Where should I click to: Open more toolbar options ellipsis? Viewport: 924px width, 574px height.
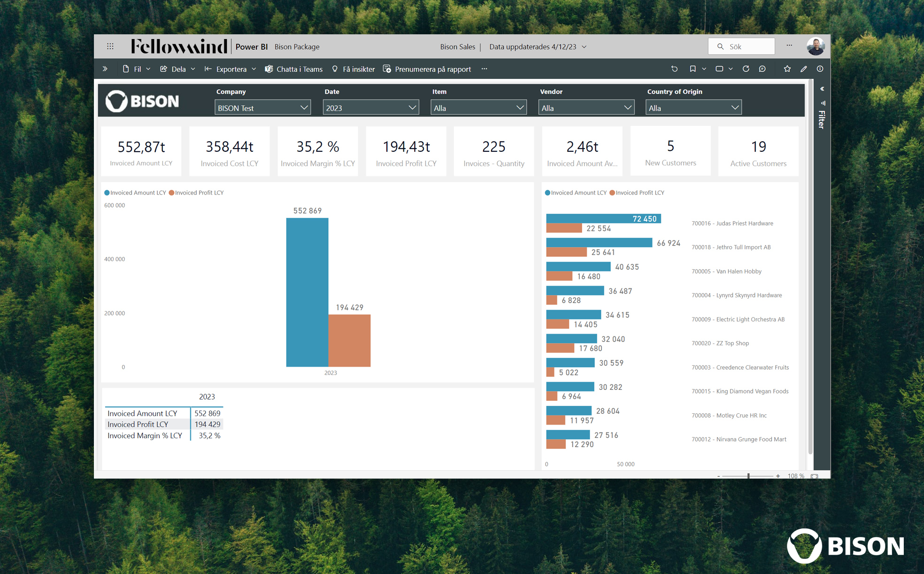click(484, 69)
